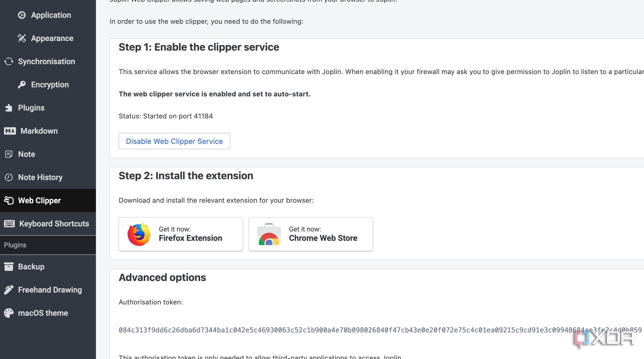This screenshot has width=644, height=359.
Task: Click the Chrome Web Store logo
Action: [x=269, y=234]
